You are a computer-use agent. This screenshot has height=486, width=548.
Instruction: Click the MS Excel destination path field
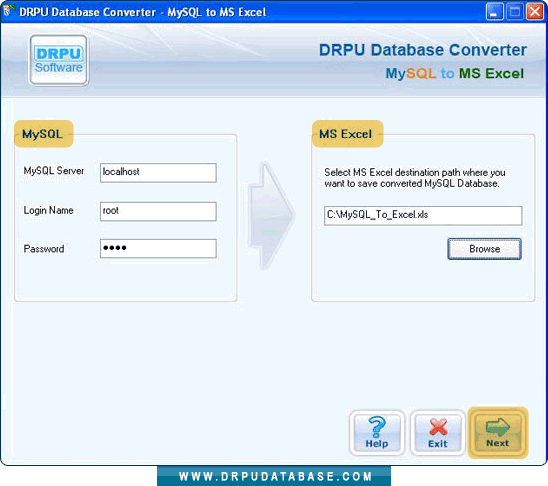coord(423,216)
